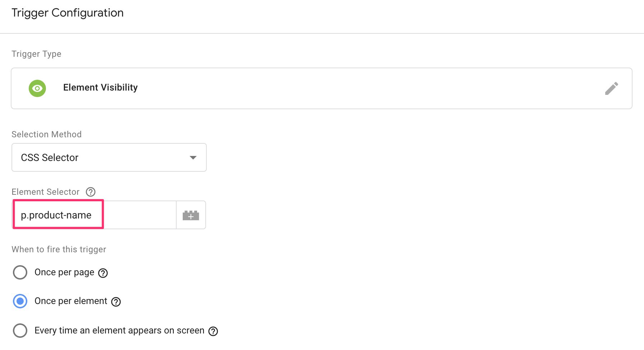The image size is (644, 350).
Task: Choose Every time an element appears radio
Action: click(20, 331)
